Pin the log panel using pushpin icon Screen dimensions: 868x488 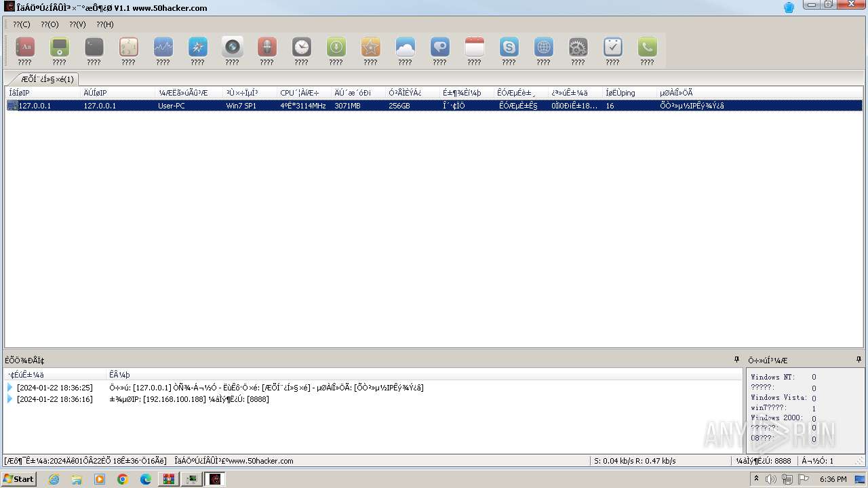[736, 360]
